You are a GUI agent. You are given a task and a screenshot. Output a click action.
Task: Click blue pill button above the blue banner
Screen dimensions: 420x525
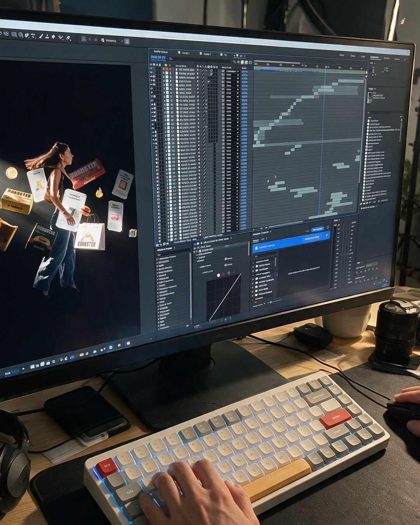[317, 229]
